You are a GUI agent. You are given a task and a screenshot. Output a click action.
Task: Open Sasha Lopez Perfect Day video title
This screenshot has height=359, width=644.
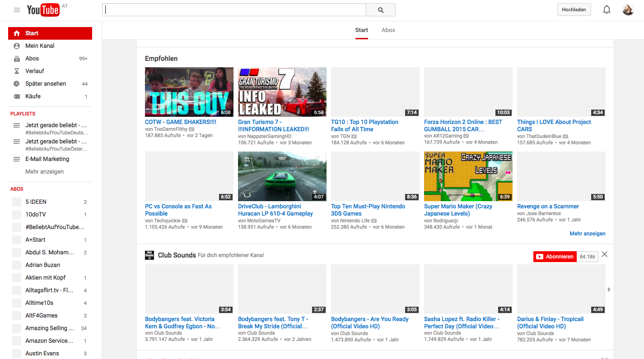click(462, 323)
